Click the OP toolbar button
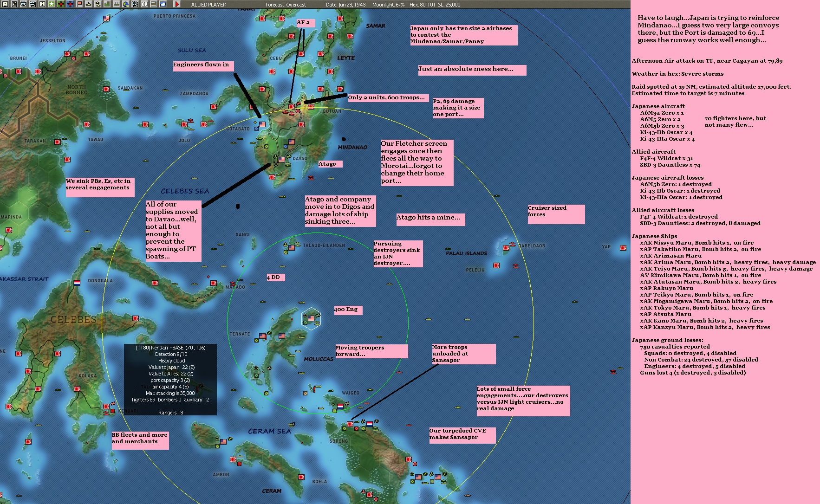This screenshot has height=504, width=820. [x=144, y=4]
